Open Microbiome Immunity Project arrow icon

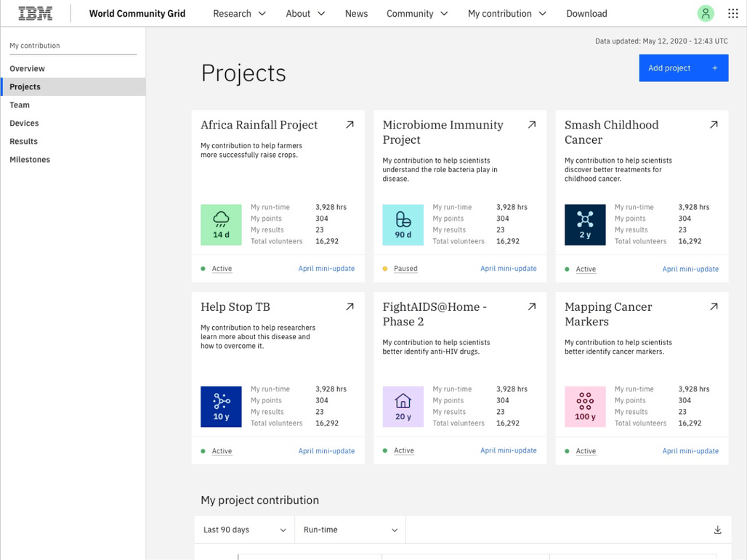coord(532,125)
